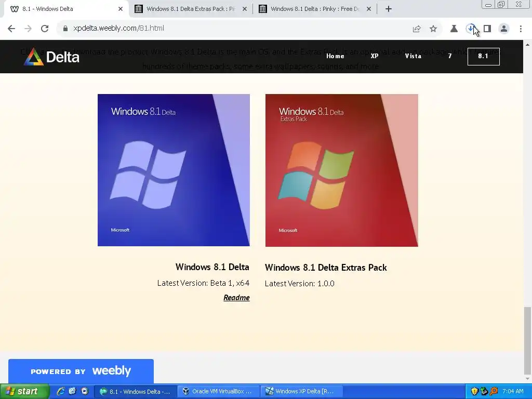Click the middle system tray icon
The image size is (532, 399).
point(484,392)
